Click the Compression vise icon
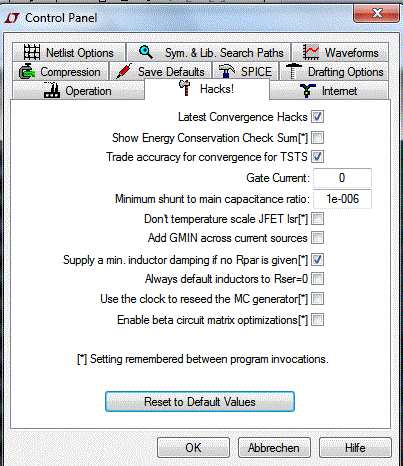The image size is (403, 466). pyautogui.click(x=26, y=71)
